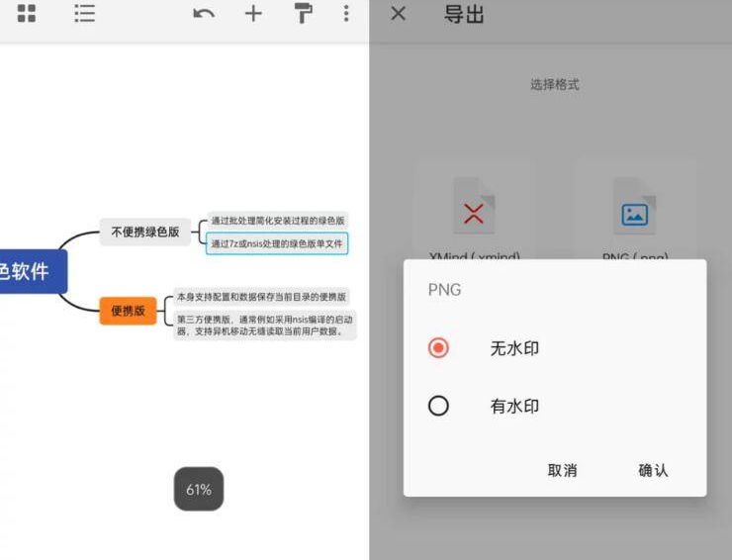Select the 本身支持配置和数据保存 subtopic
Viewport: 732px width, 560px height.
(x=261, y=297)
